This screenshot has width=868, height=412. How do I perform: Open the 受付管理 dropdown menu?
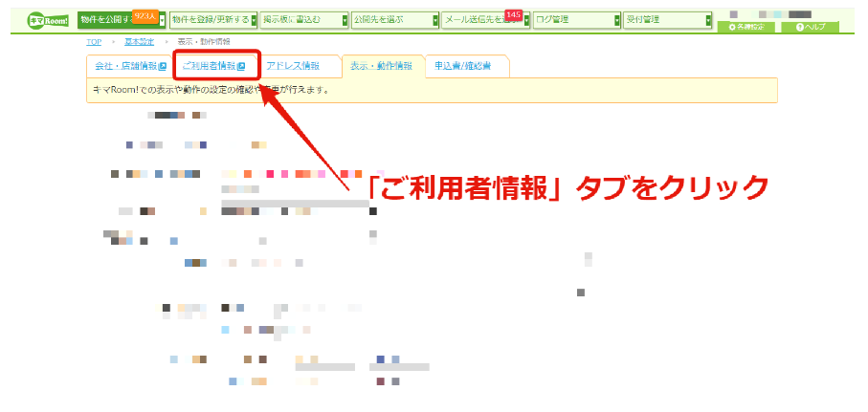pyautogui.click(x=668, y=20)
